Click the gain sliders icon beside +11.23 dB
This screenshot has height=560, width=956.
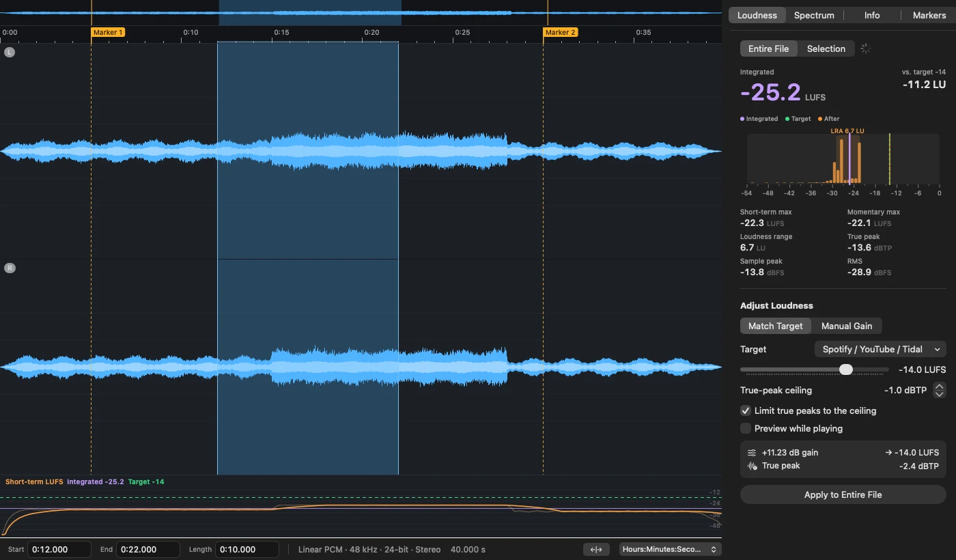click(x=752, y=453)
